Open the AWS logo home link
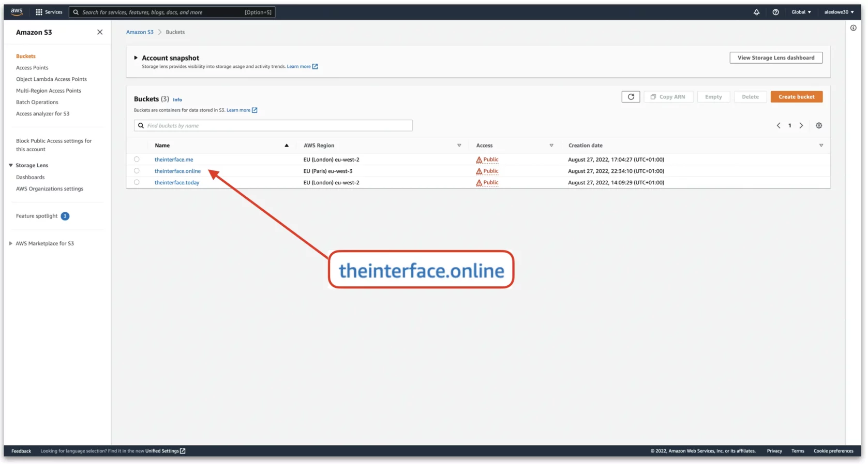 tap(17, 11)
